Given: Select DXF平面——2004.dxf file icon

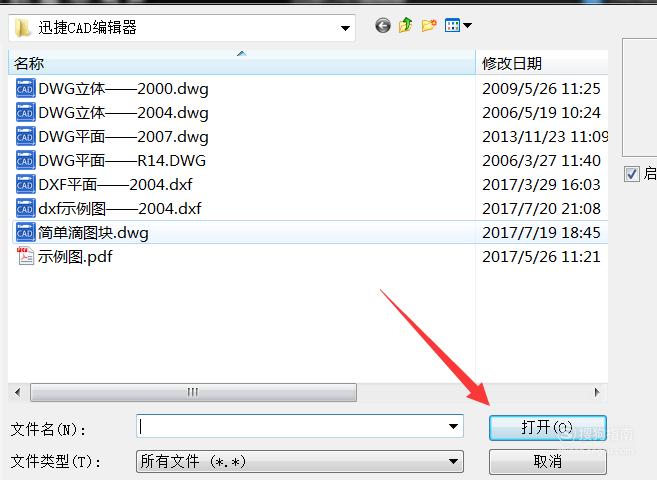Looking at the screenshot, I should 25,184.
